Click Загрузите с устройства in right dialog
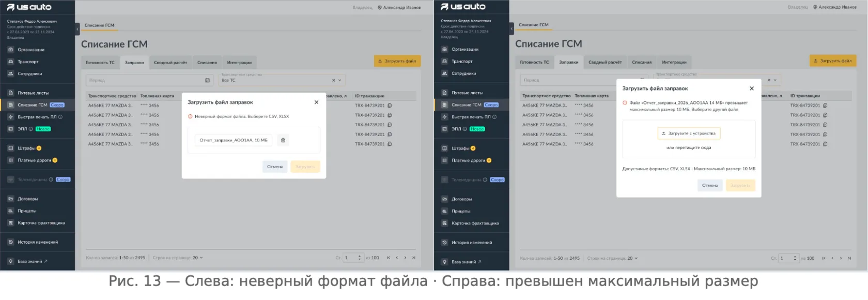 [689, 133]
